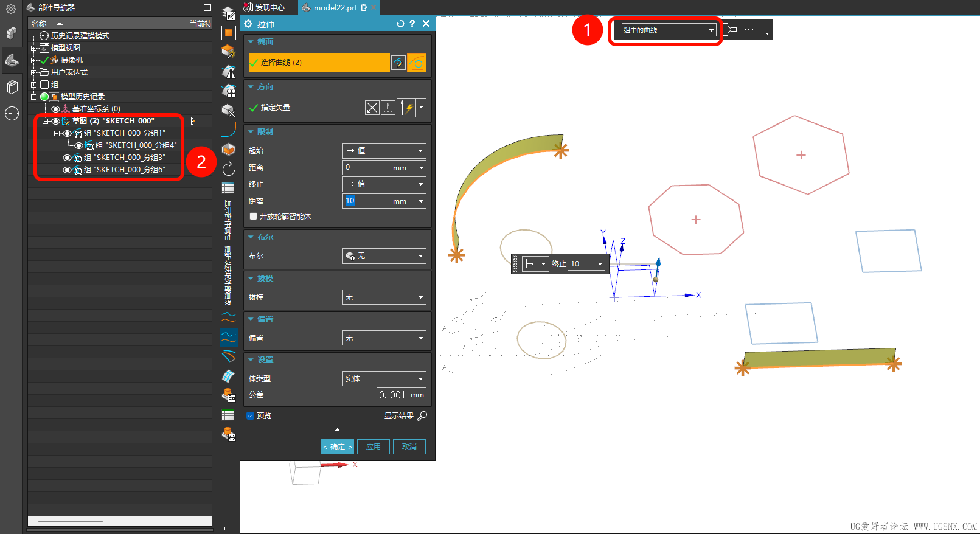Open the History clock tab in the resource bar
Screen dimensions: 980x534
click(12, 113)
